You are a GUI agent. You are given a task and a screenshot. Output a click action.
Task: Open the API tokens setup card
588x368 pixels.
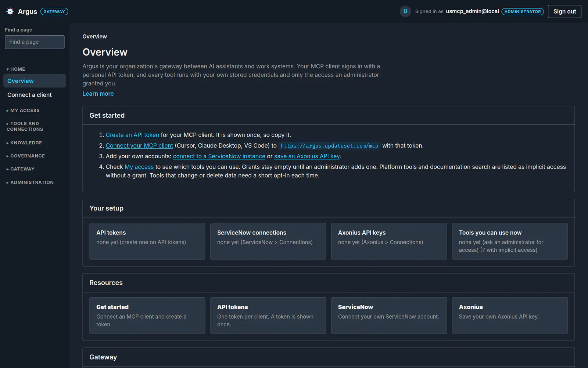coord(147,241)
